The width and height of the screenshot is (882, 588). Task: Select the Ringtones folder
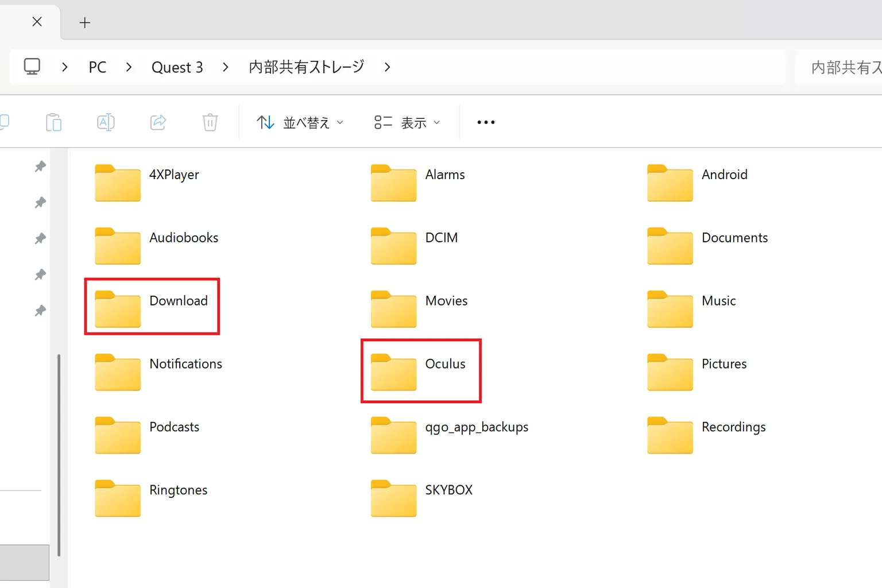click(151, 498)
